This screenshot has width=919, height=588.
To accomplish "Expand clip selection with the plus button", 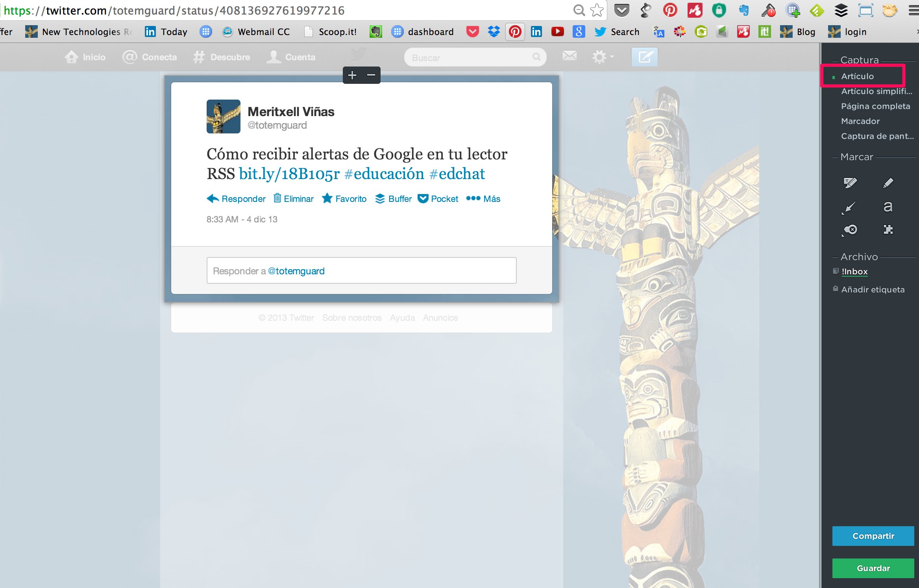I will 352,75.
